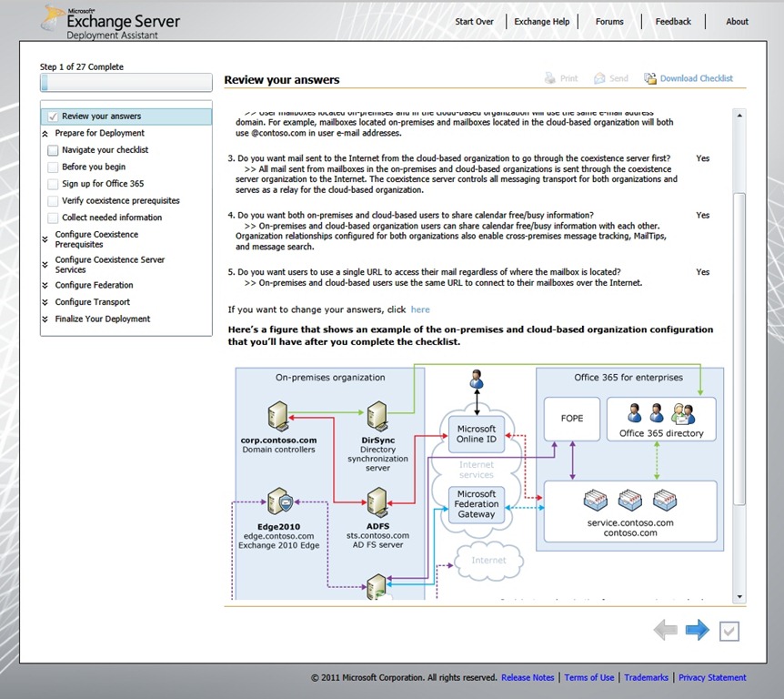Open the Exchange Help menu item
Image resolution: width=784 pixels, height=699 pixels.
tap(542, 22)
